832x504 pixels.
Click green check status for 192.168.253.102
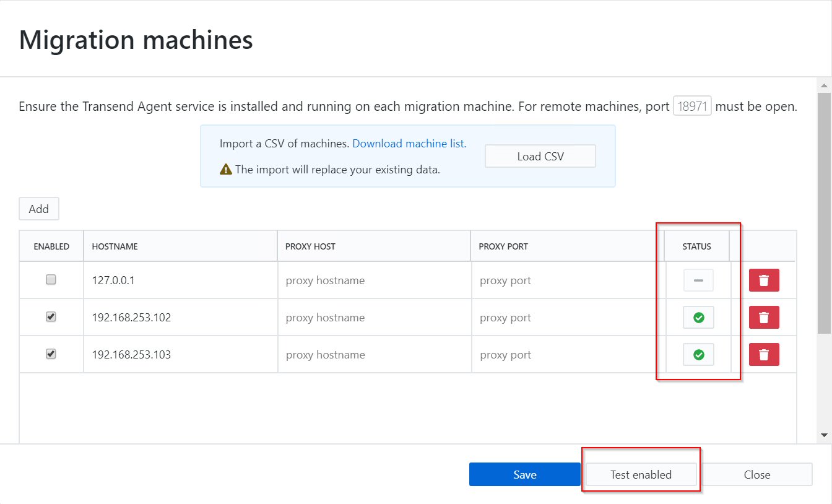pos(698,318)
